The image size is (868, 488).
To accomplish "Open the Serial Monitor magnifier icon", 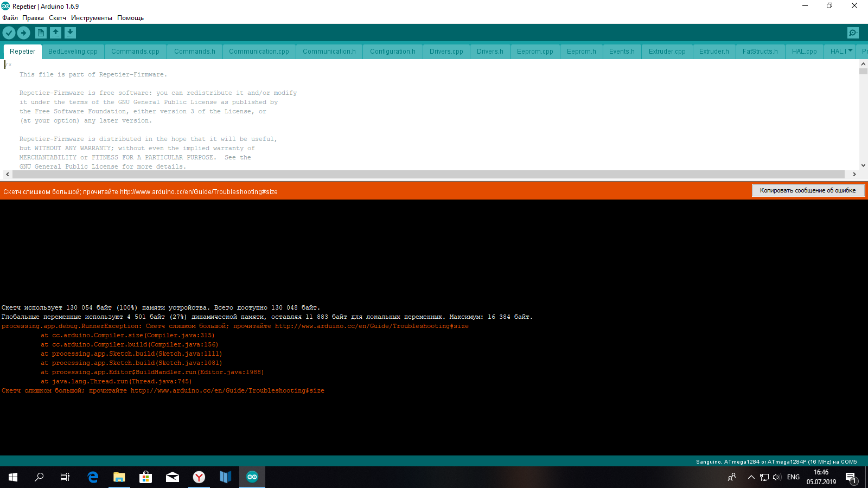I will point(853,33).
